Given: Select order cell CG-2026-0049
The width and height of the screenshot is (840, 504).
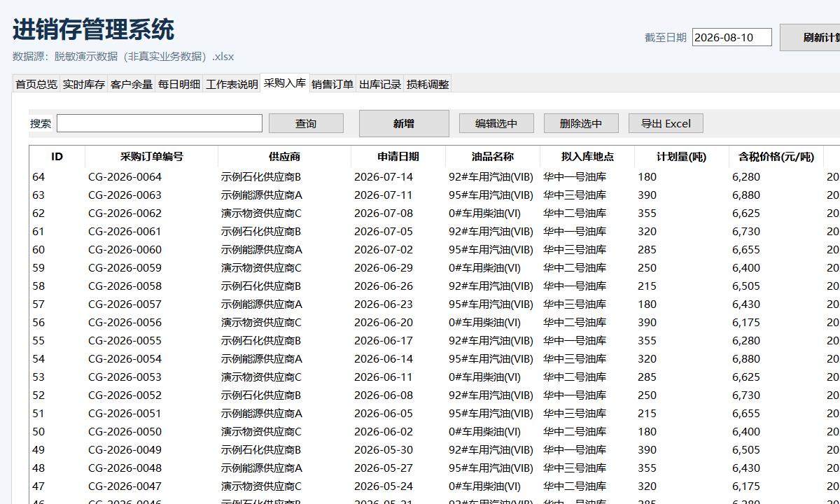Looking at the screenshot, I should [x=125, y=449].
